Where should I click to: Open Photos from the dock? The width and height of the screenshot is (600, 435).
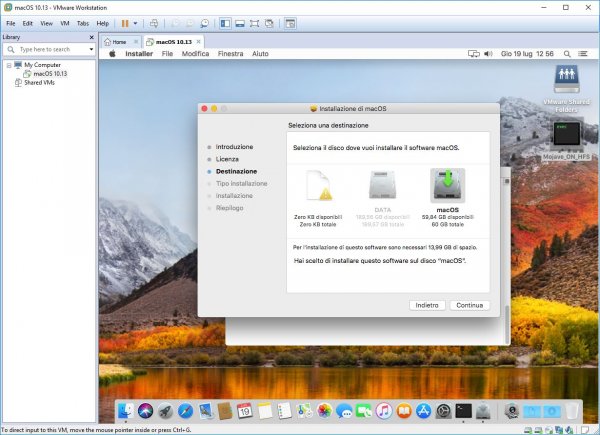324,411
